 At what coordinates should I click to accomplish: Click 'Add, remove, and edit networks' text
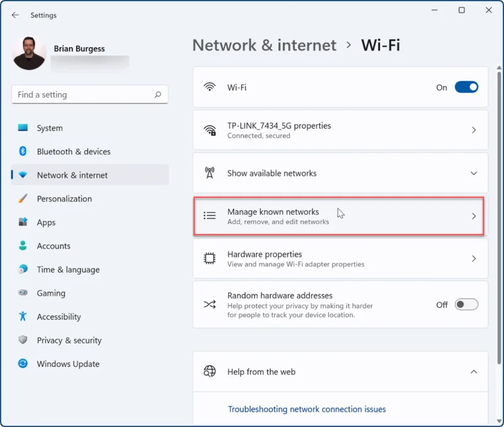point(278,222)
